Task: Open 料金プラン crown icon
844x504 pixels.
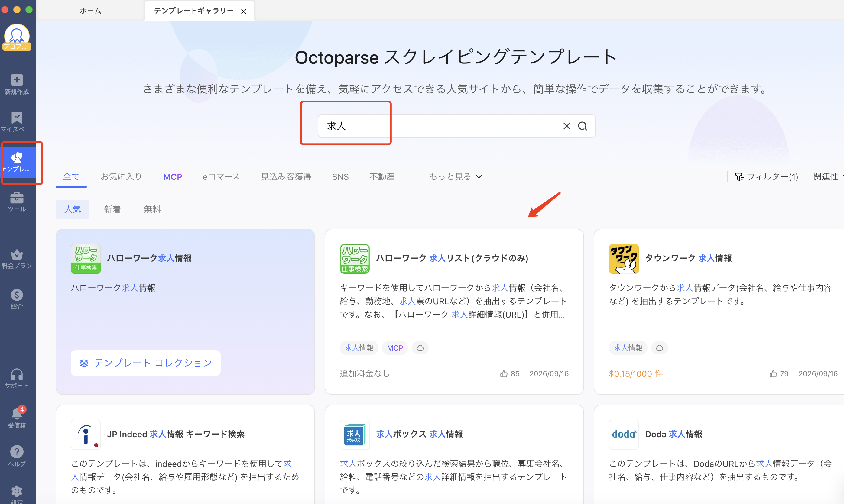Action: pos(17,254)
